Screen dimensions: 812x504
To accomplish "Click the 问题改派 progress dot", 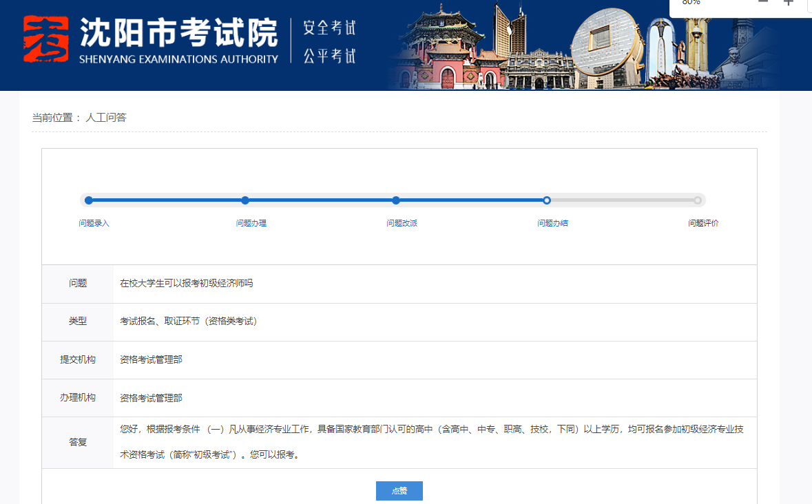I will point(395,200).
